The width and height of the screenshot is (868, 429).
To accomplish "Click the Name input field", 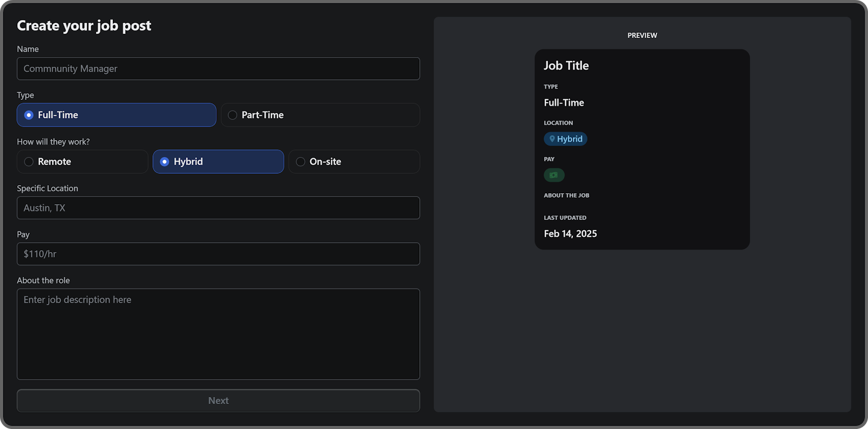I will click(218, 69).
